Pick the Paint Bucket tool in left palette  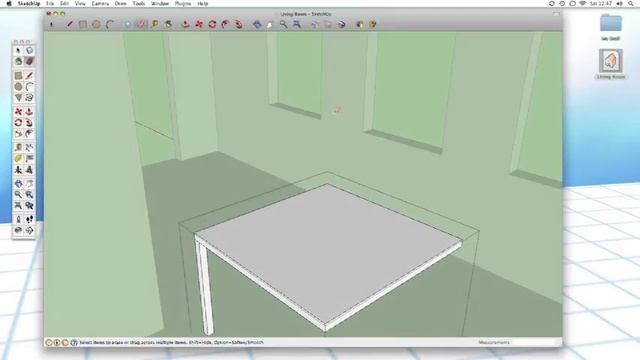pyautogui.click(x=18, y=61)
